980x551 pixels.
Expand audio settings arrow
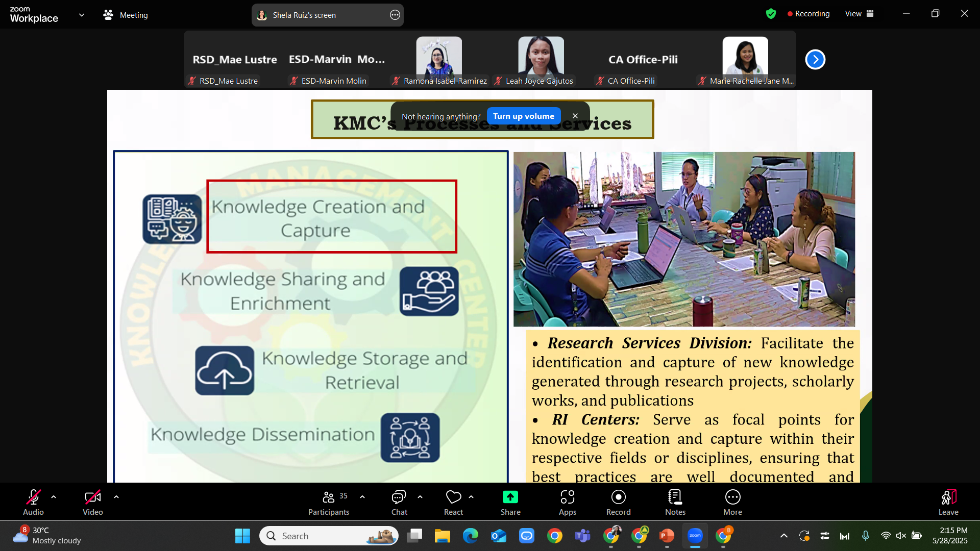pyautogui.click(x=54, y=497)
